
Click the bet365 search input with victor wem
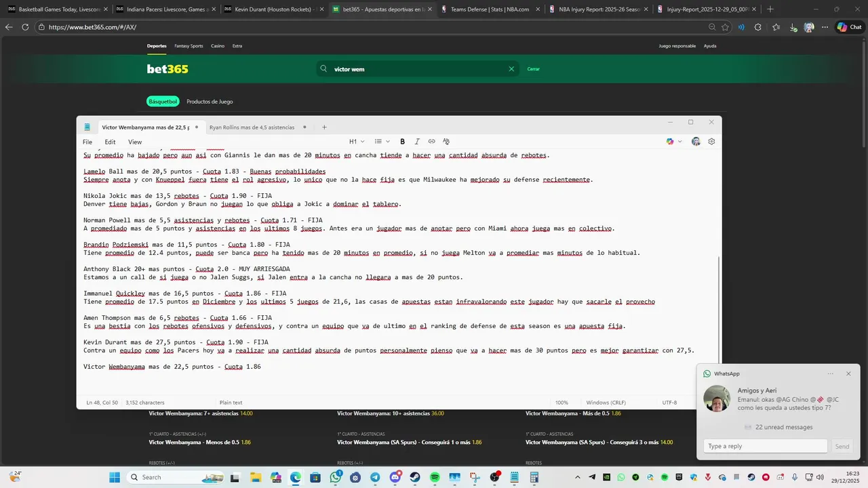[418, 69]
